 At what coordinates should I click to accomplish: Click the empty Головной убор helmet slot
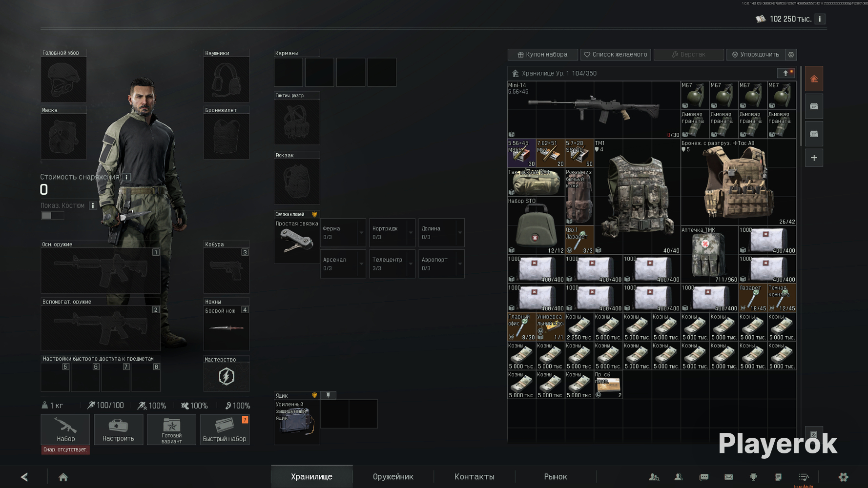63,80
